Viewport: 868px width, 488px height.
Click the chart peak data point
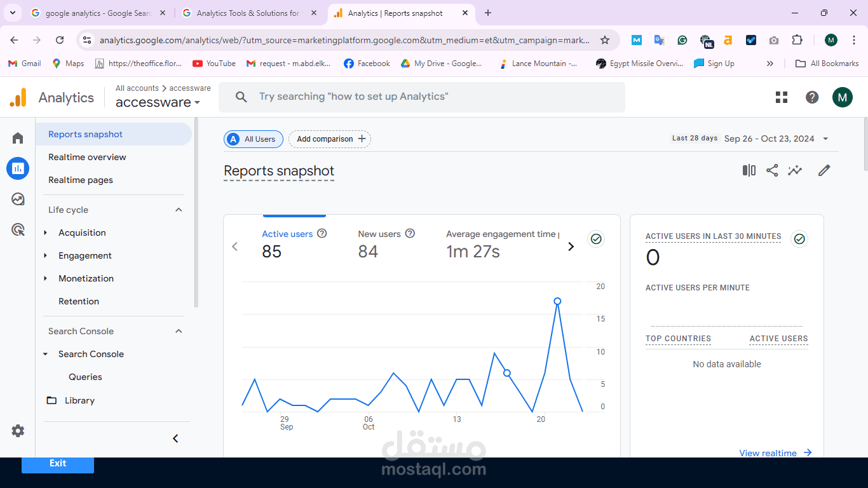[x=557, y=301]
